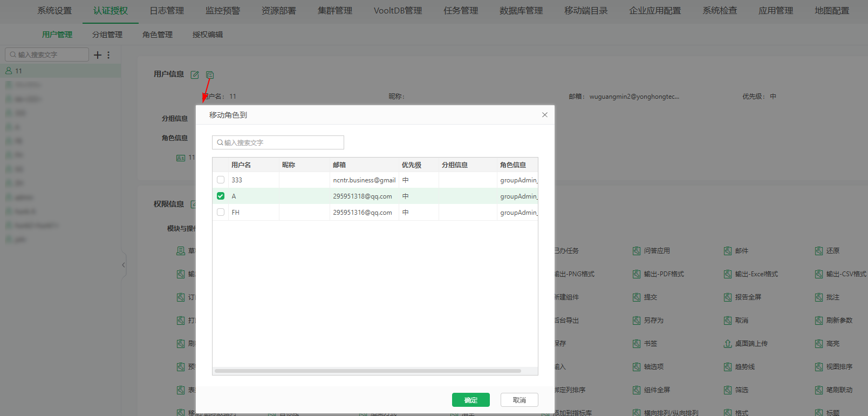Switch to the 角色管理 tab
The image size is (868, 416).
pyautogui.click(x=158, y=35)
